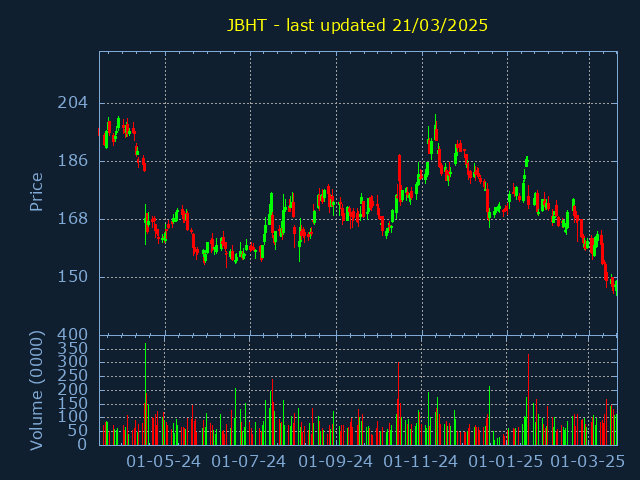Click the tall red volume spike in January 2025

pyautogui.click(x=528, y=400)
